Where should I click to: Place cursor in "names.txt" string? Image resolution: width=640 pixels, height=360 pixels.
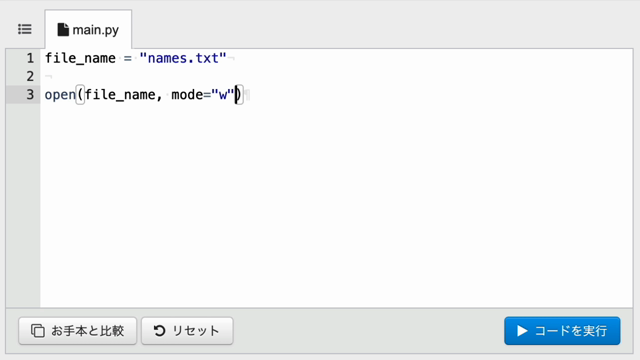tap(183, 58)
